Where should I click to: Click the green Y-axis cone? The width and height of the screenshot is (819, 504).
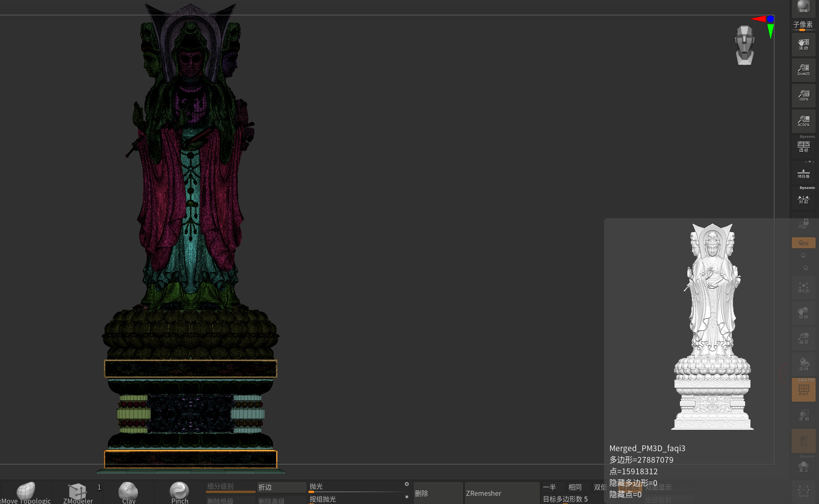(x=770, y=31)
